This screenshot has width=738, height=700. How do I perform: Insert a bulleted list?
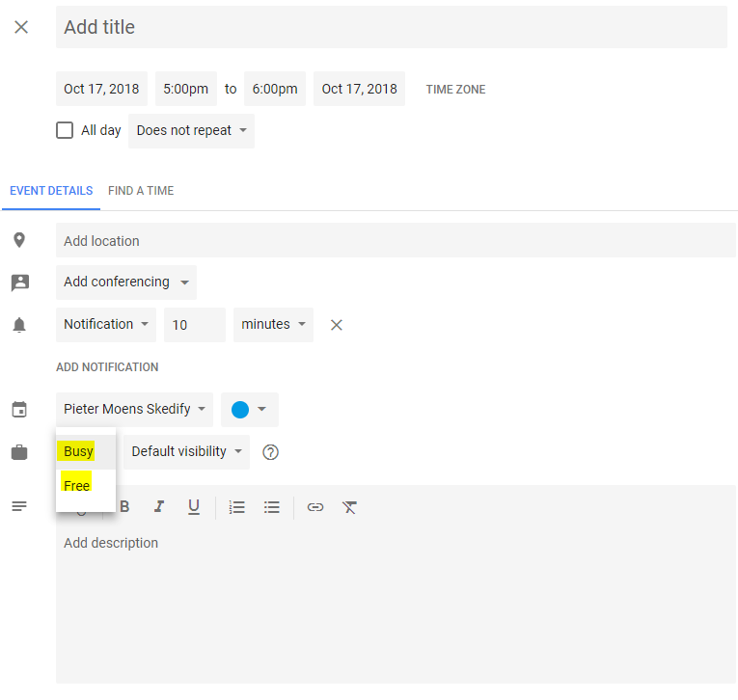click(x=272, y=507)
